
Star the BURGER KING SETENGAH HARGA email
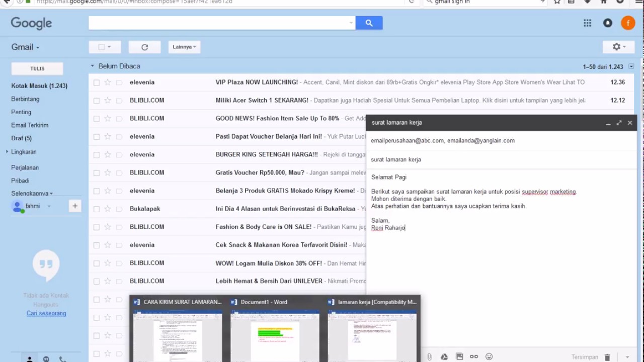tap(107, 154)
